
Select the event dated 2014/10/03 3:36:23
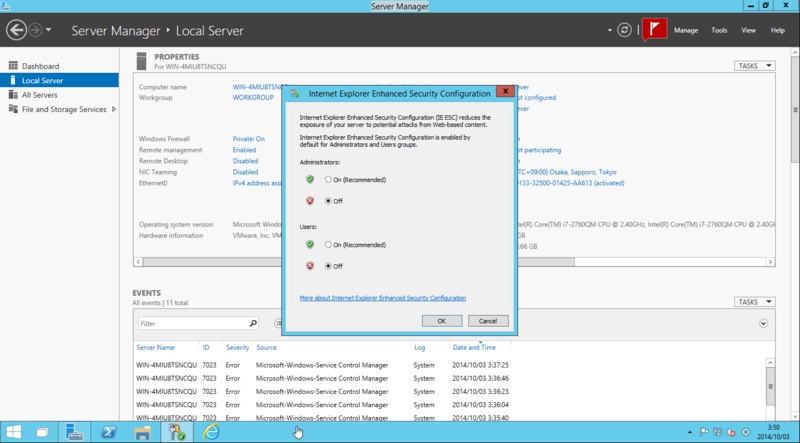322,392
